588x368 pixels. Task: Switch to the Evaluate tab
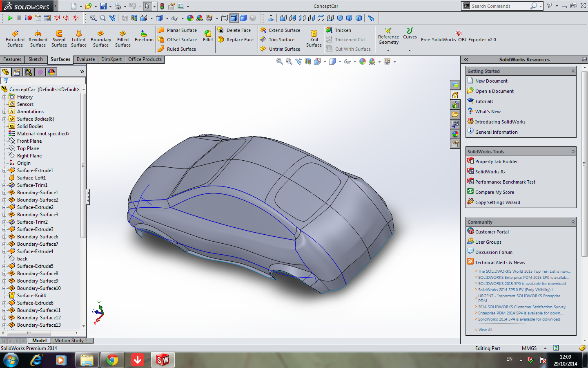[86, 59]
